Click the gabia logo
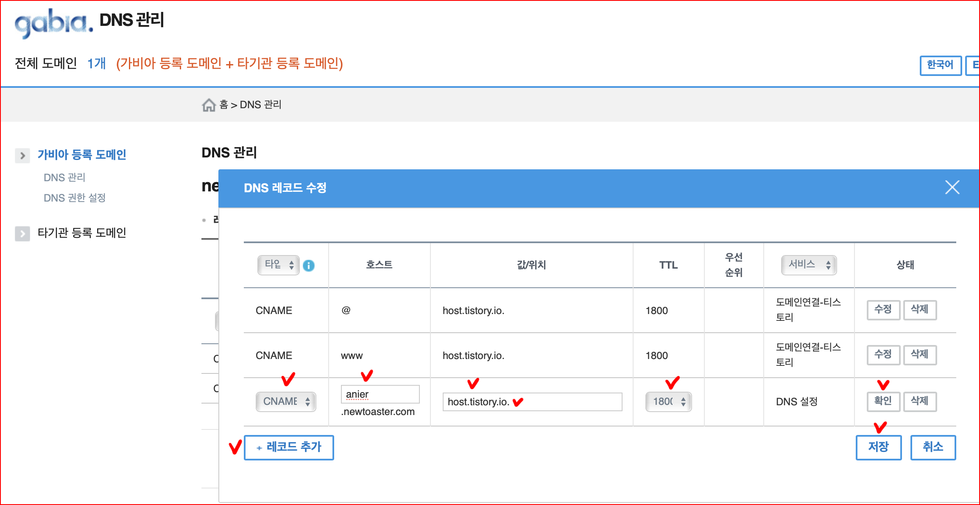 [x=53, y=23]
